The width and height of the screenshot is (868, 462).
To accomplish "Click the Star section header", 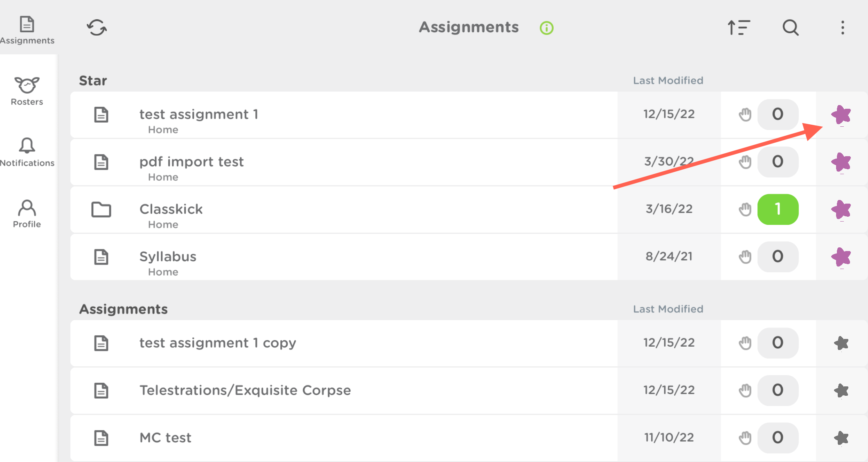I will coord(93,80).
